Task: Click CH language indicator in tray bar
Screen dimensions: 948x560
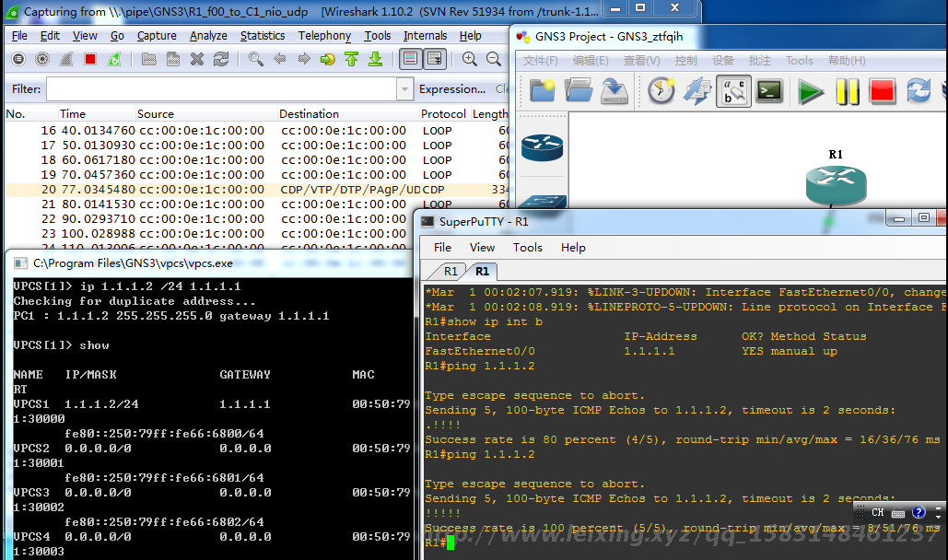Action: coord(877,513)
